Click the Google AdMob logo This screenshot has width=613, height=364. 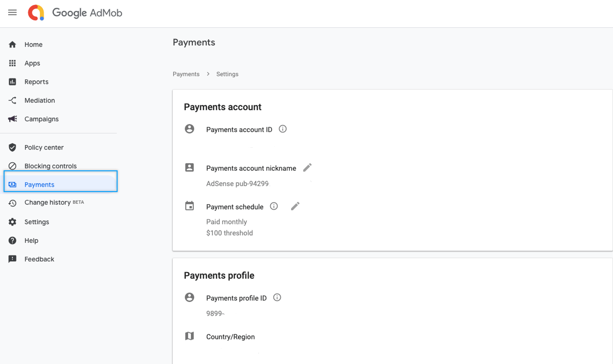[75, 13]
